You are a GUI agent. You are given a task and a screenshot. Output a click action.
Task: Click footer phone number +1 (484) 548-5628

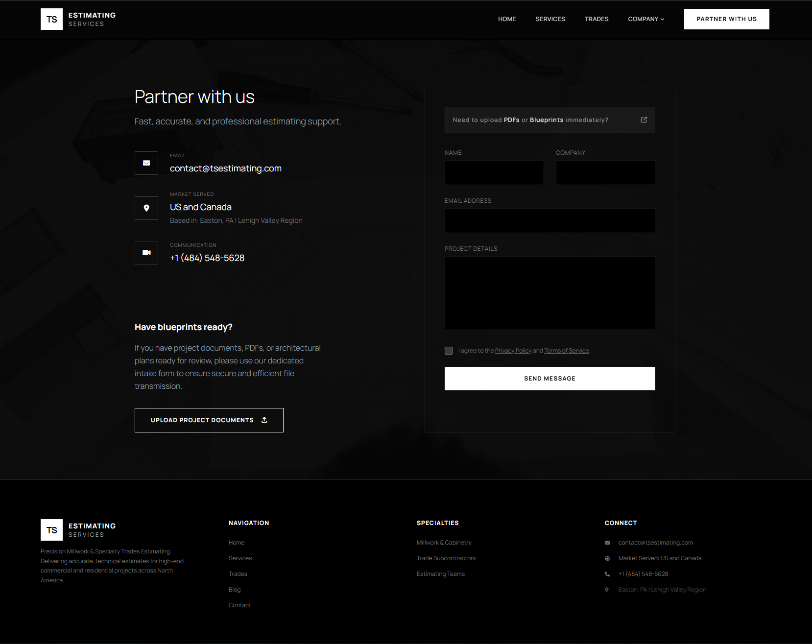coord(644,574)
